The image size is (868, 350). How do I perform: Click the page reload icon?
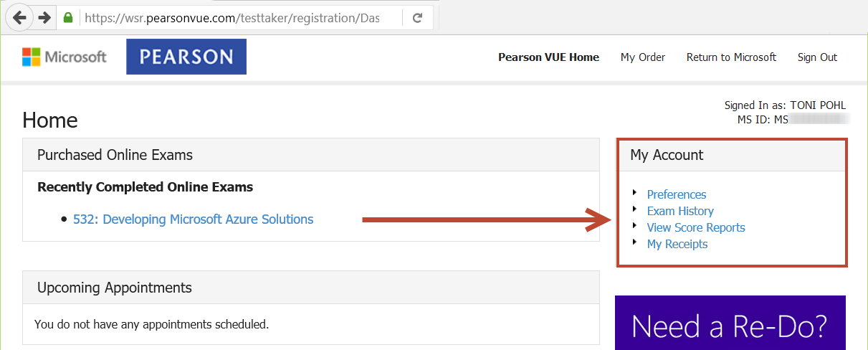point(417,17)
